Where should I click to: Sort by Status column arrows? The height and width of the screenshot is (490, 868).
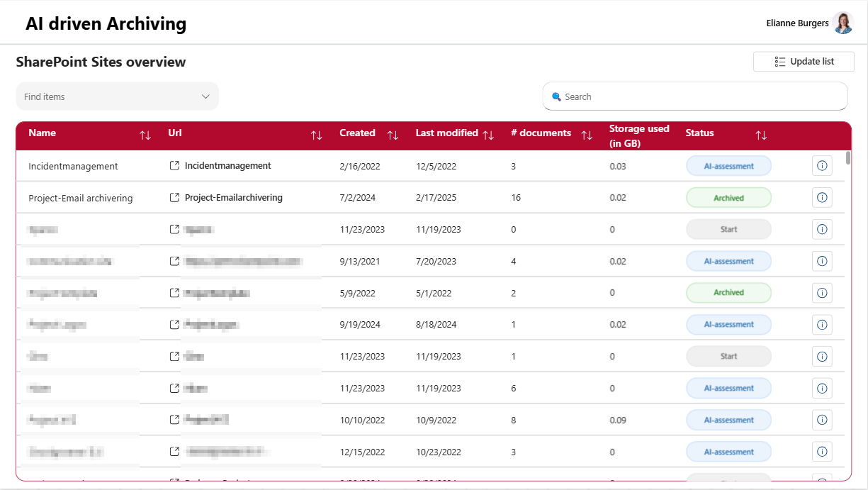click(x=761, y=135)
